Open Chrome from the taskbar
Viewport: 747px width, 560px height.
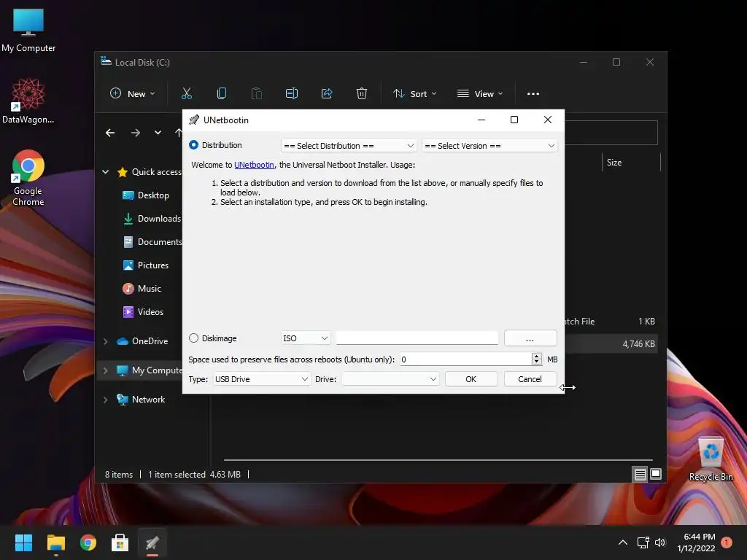click(88, 542)
